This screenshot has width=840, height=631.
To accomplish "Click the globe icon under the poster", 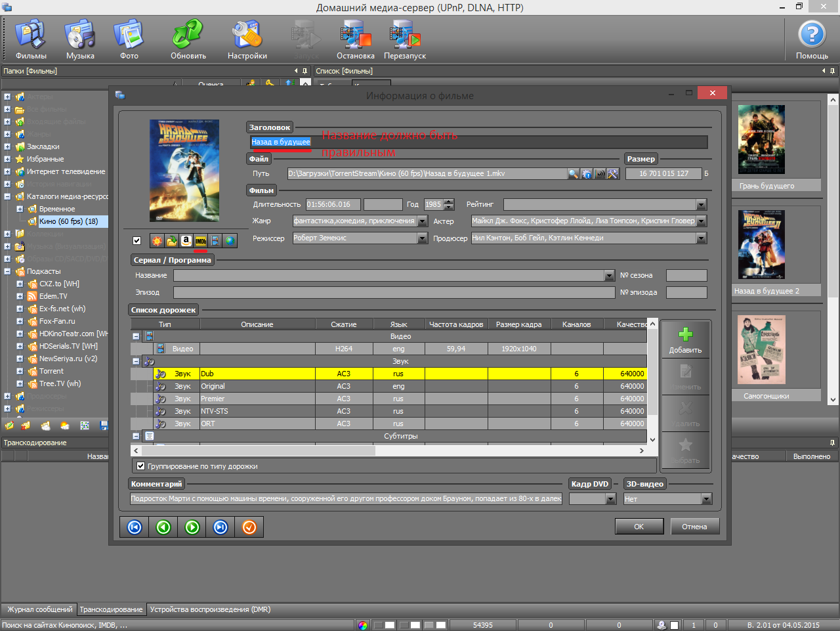I will point(230,241).
